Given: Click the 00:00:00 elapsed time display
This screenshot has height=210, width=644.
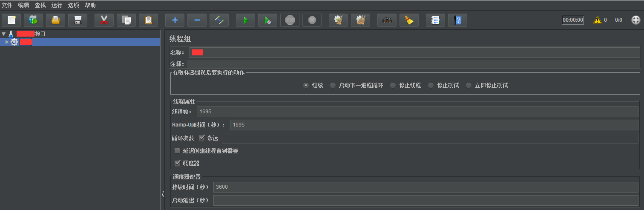Looking at the screenshot, I should pos(573,20).
